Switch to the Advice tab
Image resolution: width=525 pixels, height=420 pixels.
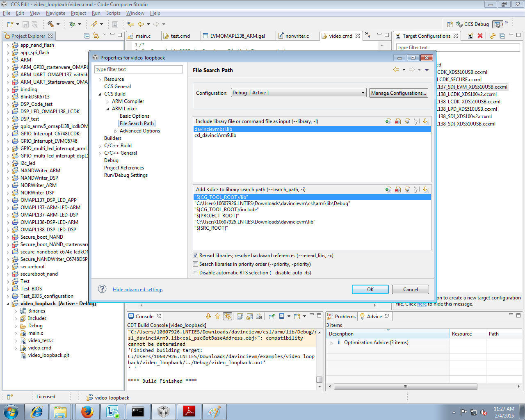(374, 316)
